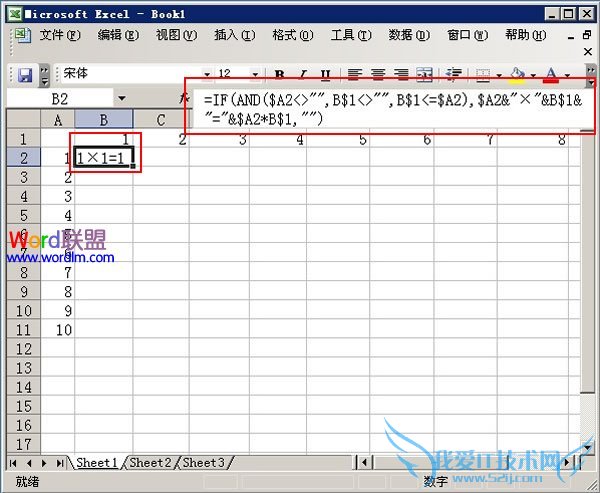Image resolution: width=600 pixels, height=493 pixels.
Task: Go to last sheet navigation arrow
Action: [60, 463]
